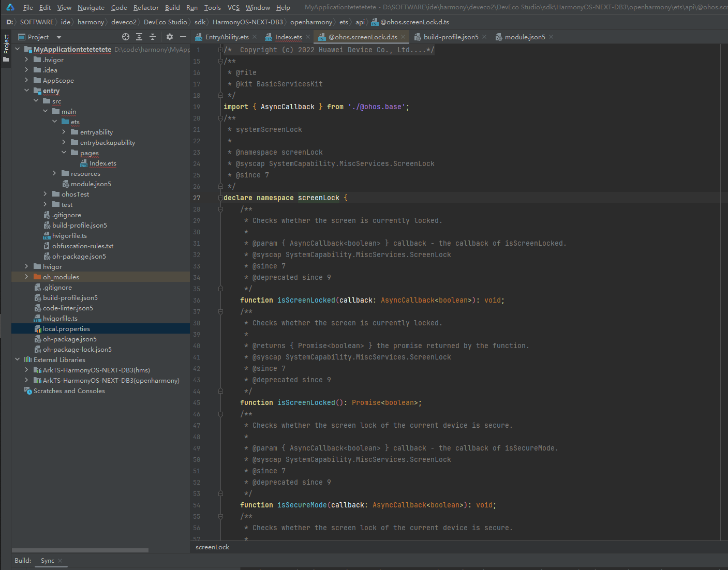The width and height of the screenshot is (728, 570).
Task: Expand the resources folder
Action: [x=54, y=173]
